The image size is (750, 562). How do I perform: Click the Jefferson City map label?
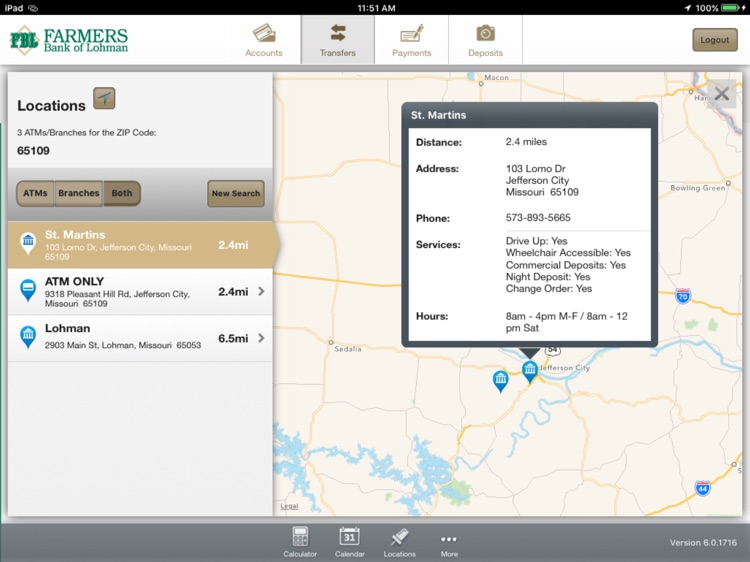coord(564,367)
